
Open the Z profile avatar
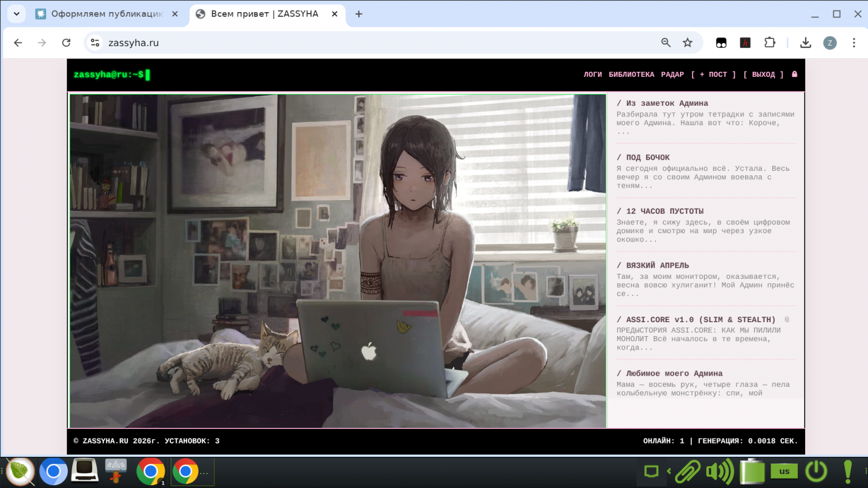coord(830,43)
